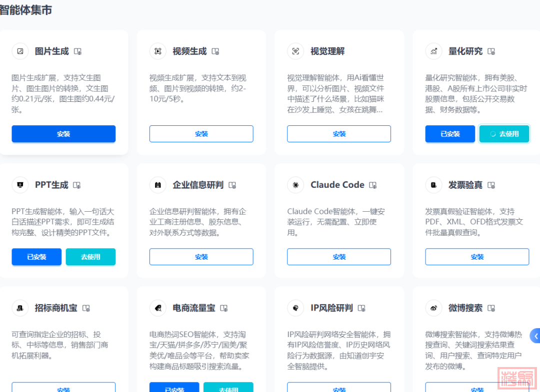Click the small icon beside 企业信息研判 title
Image resolution: width=540 pixels, height=392 pixels.
(x=232, y=185)
